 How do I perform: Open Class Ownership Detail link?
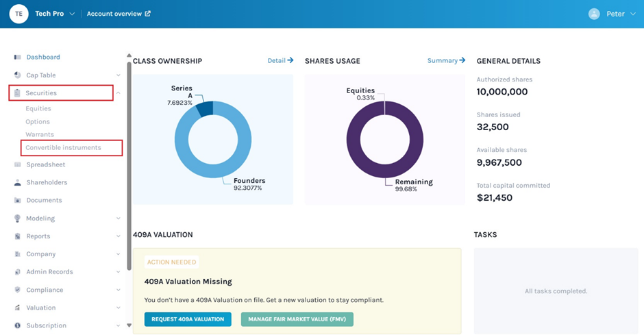point(280,61)
